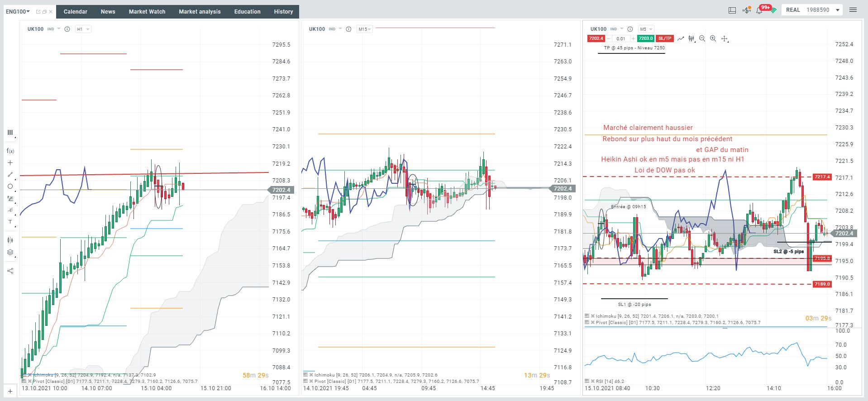The width and height of the screenshot is (868, 401).
Task: Zoom out on the M5 chart
Action: click(x=702, y=38)
